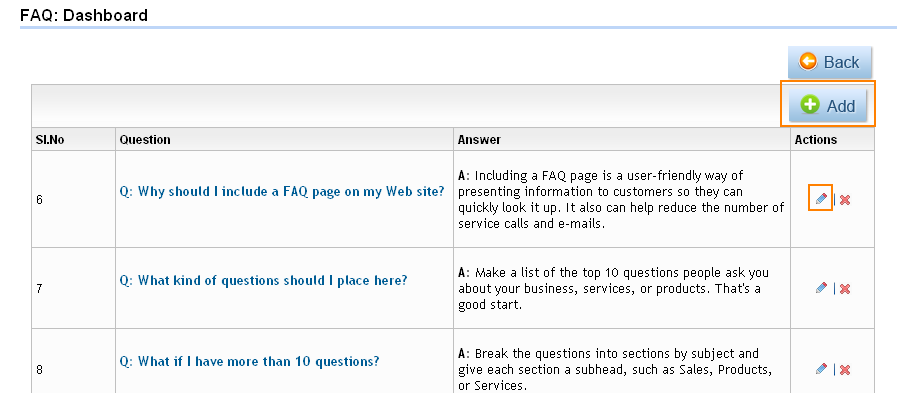
Task: Edit the 'more than 10 questions' entry
Action: (821, 369)
